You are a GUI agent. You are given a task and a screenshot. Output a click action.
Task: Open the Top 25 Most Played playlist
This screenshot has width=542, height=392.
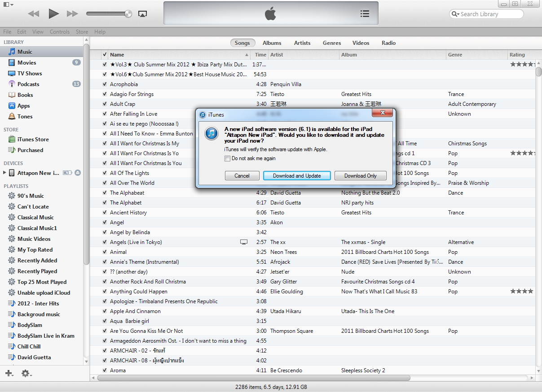click(41, 282)
